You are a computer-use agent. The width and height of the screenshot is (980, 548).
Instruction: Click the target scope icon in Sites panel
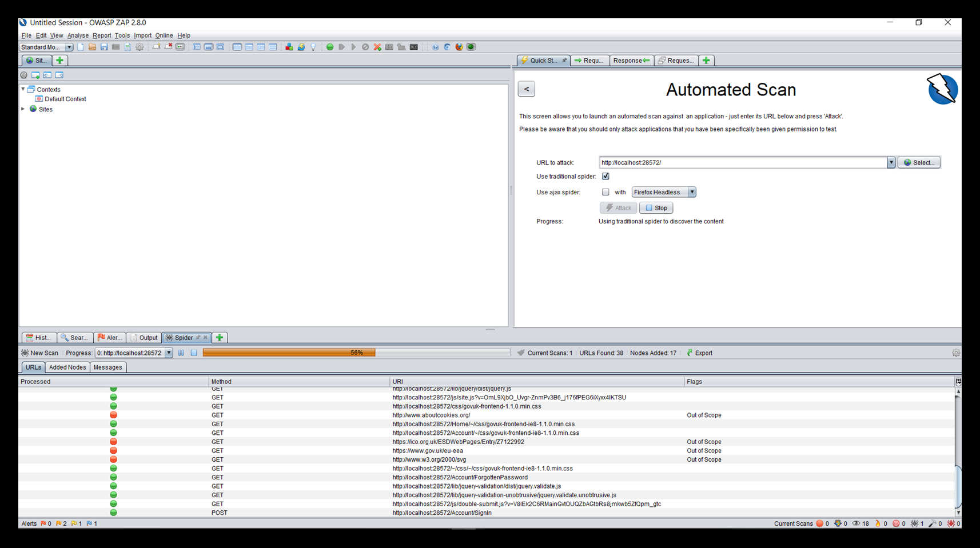pyautogui.click(x=23, y=75)
